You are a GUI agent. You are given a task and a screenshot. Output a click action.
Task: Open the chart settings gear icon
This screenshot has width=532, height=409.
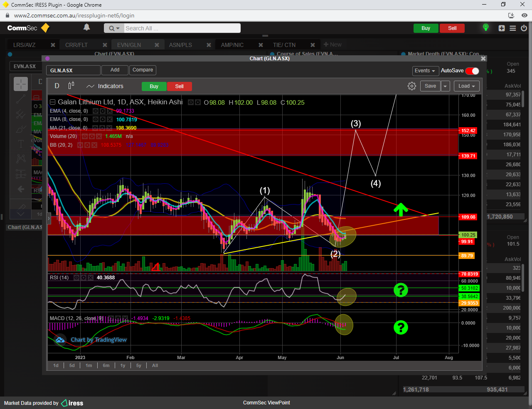coord(411,86)
